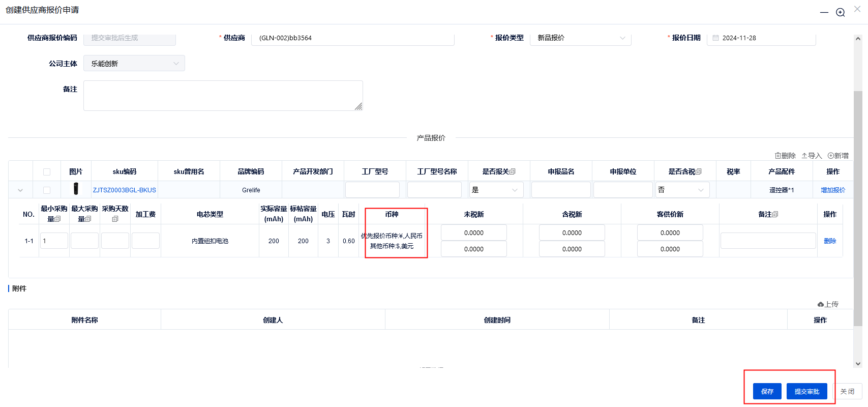Open the 是否报关 dropdown showing 是

coord(496,190)
